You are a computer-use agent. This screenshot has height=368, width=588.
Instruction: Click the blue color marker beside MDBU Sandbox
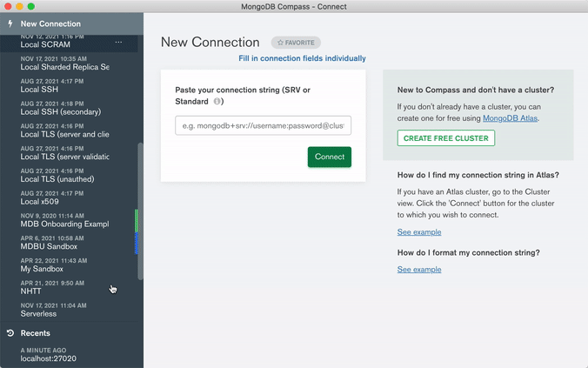pyautogui.click(x=137, y=243)
